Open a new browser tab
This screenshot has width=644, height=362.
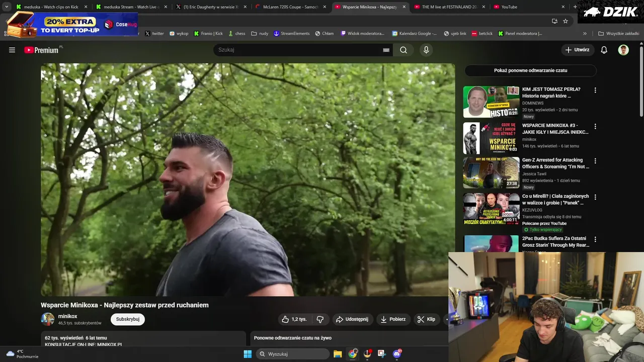click(x=575, y=7)
